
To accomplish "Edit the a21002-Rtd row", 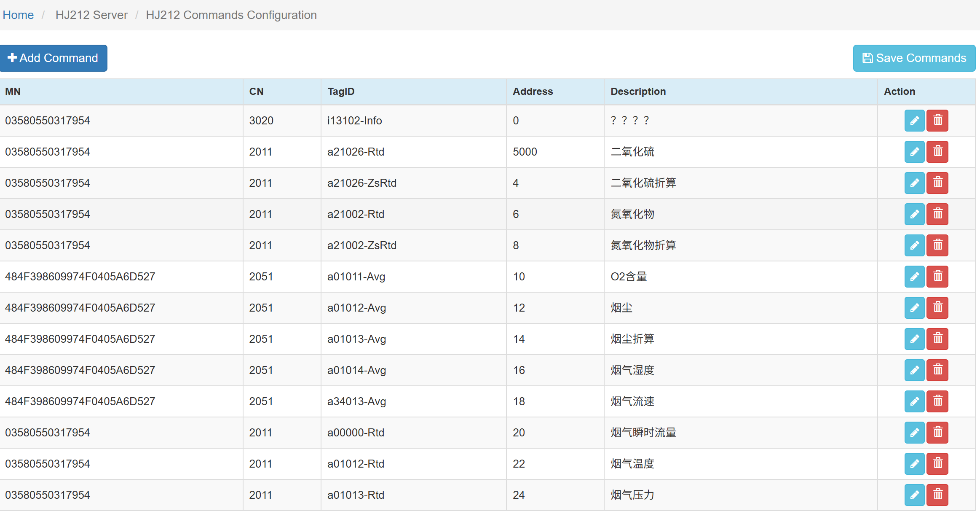I will point(914,214).
